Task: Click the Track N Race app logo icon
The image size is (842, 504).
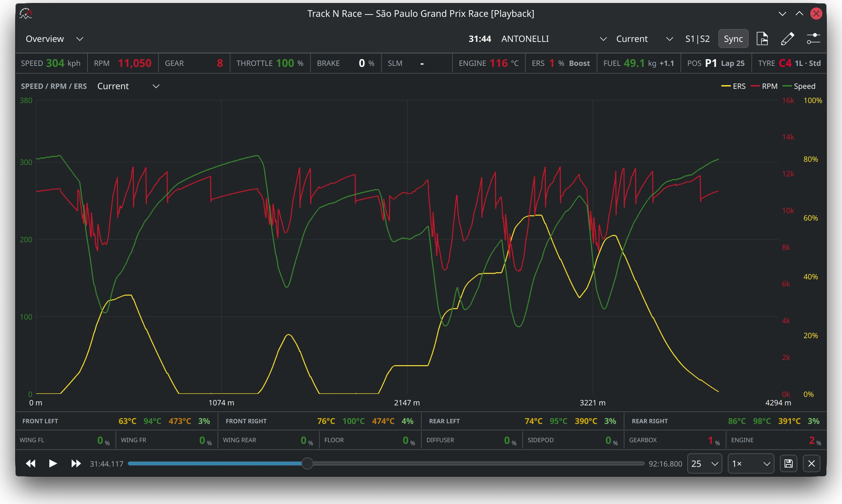Action: [26, 14]
